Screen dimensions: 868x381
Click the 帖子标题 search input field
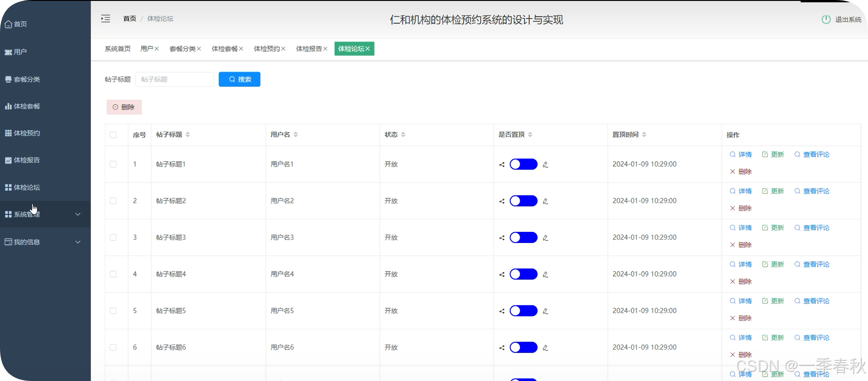(174, 79)
